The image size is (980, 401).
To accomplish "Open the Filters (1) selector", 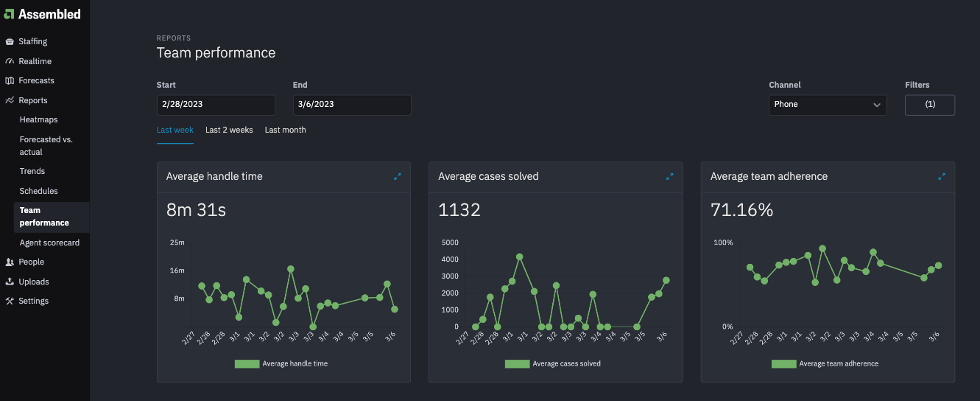I will click(x=929, y=105).
